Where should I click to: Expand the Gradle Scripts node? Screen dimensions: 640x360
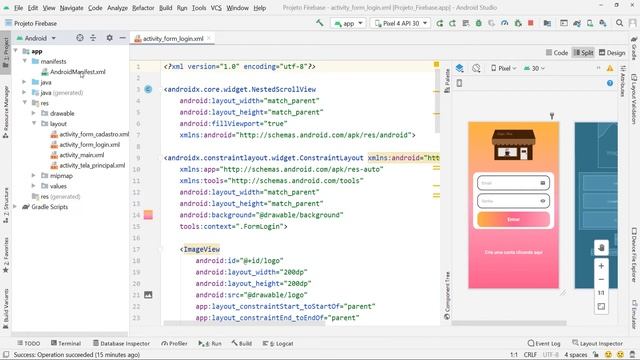click(16, 207)
